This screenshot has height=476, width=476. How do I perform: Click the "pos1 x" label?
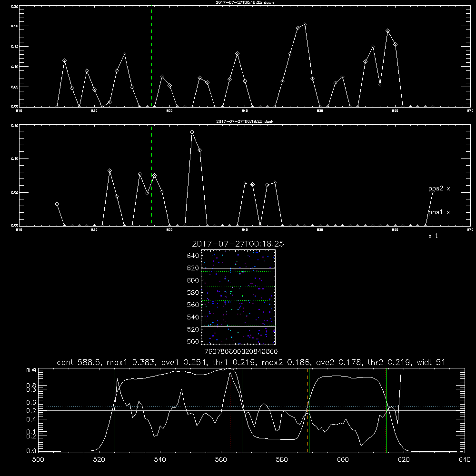click(439, 212)
